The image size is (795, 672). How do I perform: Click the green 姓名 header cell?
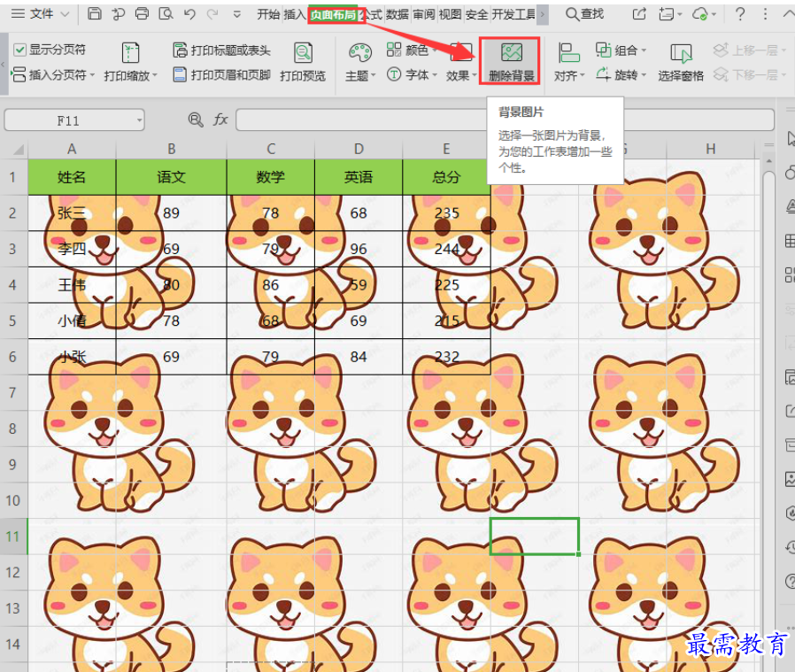pos(72,177)
